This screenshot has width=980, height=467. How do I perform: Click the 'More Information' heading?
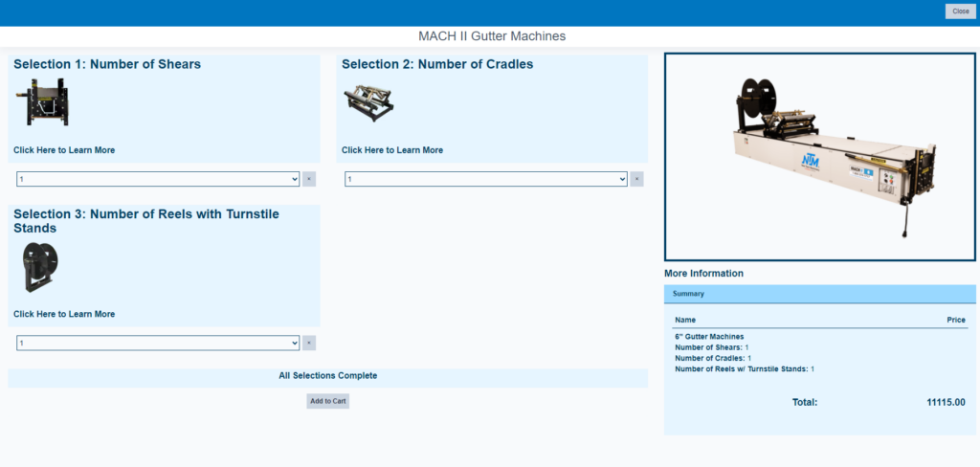[703, 273]
